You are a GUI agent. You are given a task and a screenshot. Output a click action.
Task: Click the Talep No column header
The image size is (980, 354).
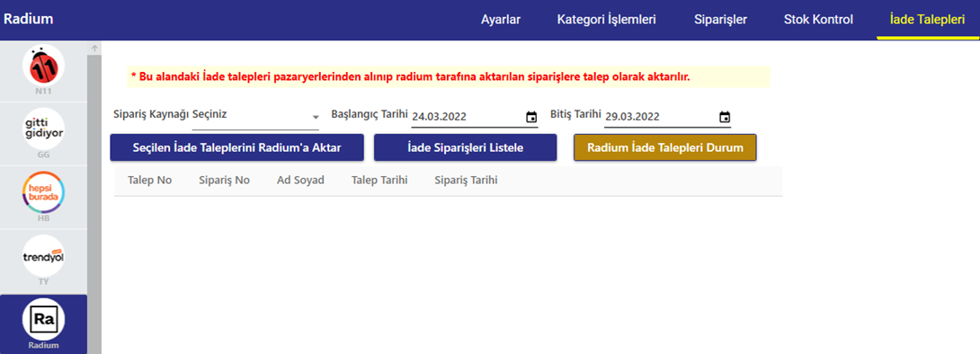pyautogui.click(x=149, y=181)
